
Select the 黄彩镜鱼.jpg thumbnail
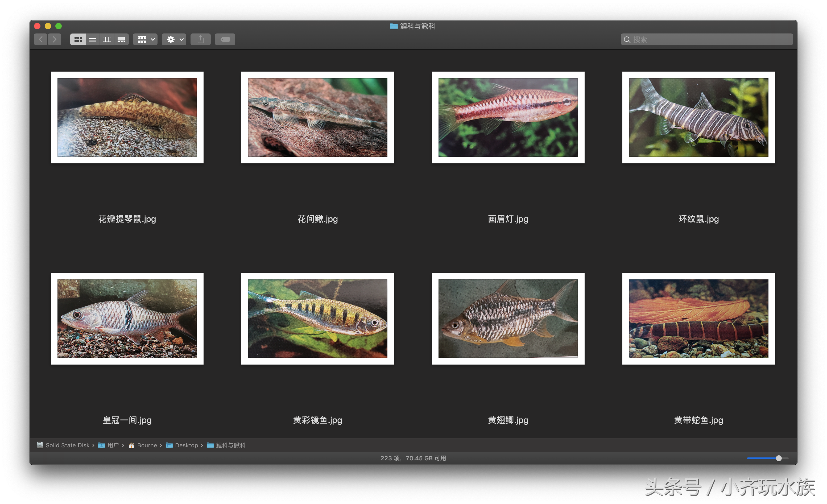[317, 319]
